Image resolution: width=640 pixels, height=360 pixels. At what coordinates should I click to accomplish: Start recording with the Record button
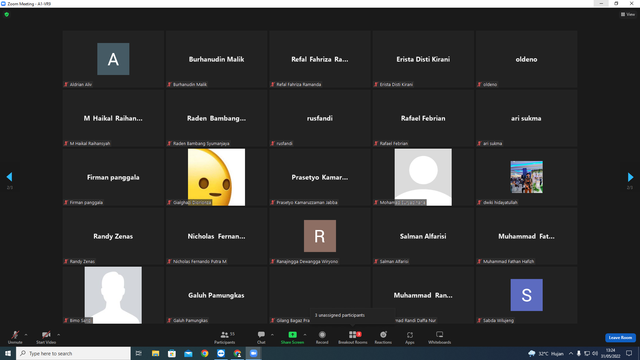(x=322, y=337)
